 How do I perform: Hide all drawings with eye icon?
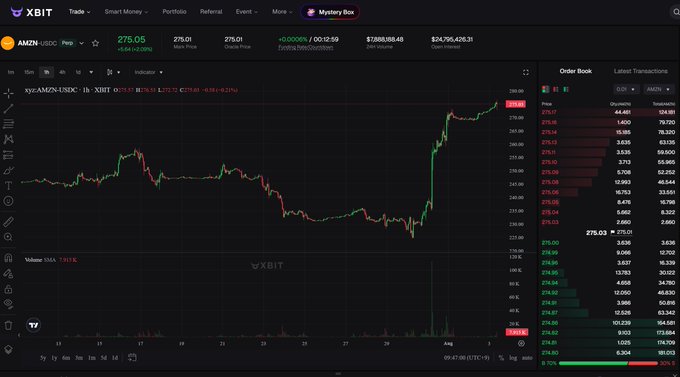[x=8, y=304]
